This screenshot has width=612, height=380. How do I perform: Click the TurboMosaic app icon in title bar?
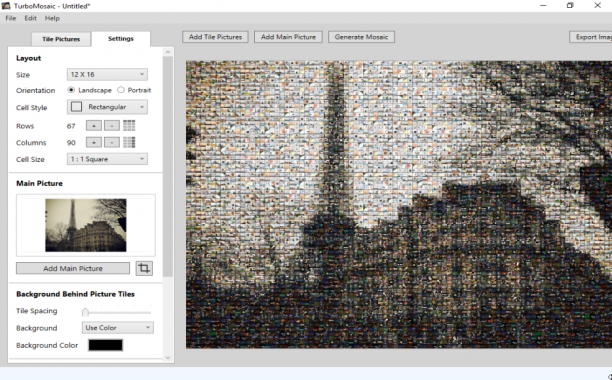(x=6, y=5)
